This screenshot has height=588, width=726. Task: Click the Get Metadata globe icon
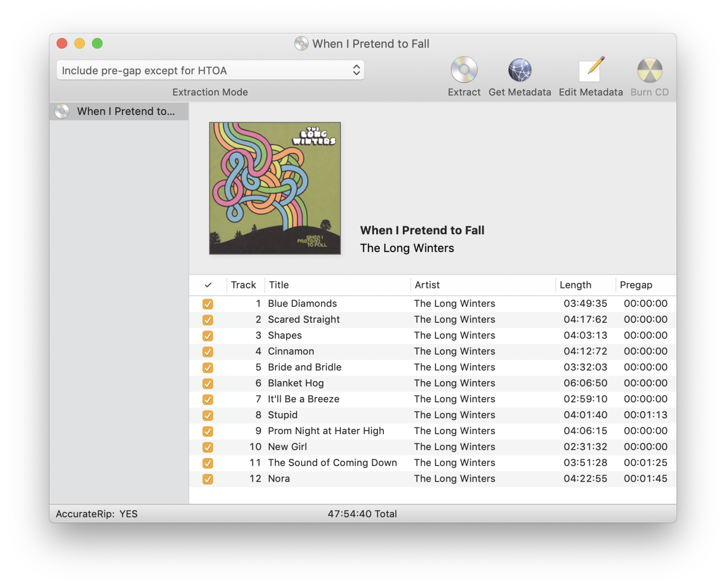(519, 70)
